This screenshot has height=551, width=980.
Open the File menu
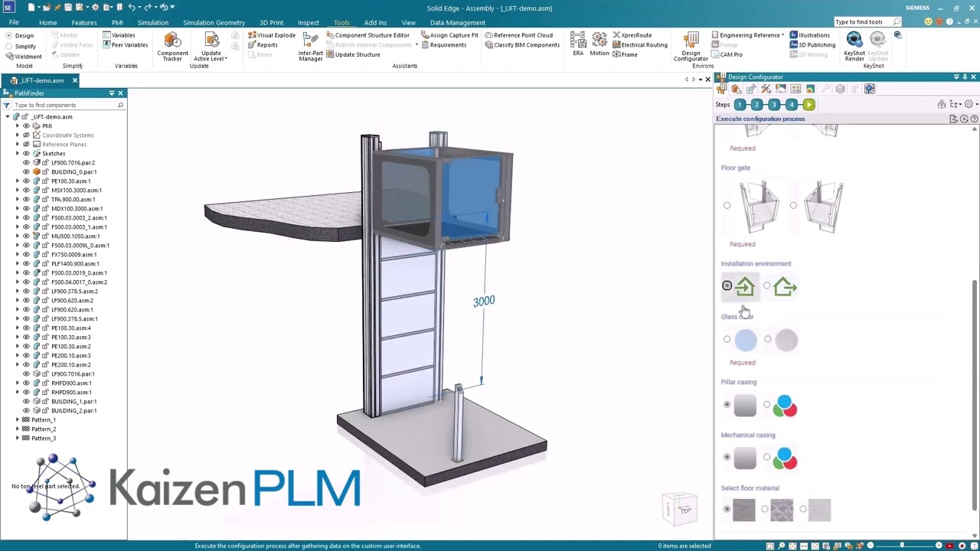click(14, 22)
